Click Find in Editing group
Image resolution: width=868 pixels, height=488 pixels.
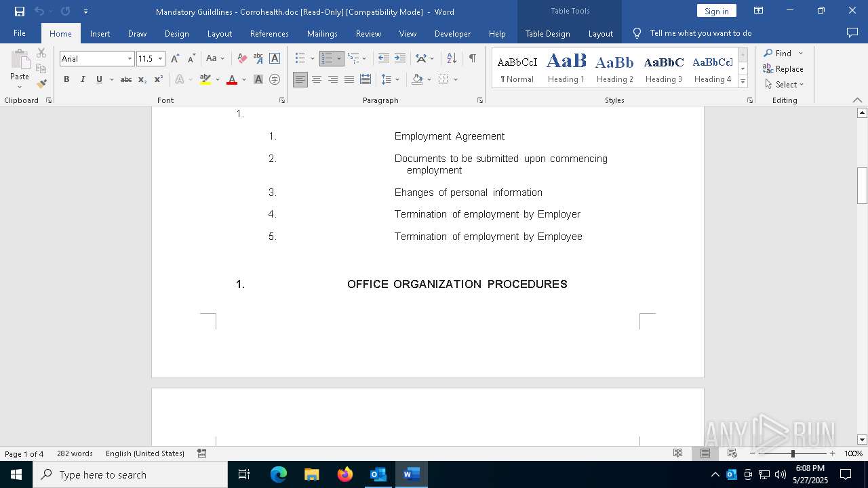click(777, 54)
